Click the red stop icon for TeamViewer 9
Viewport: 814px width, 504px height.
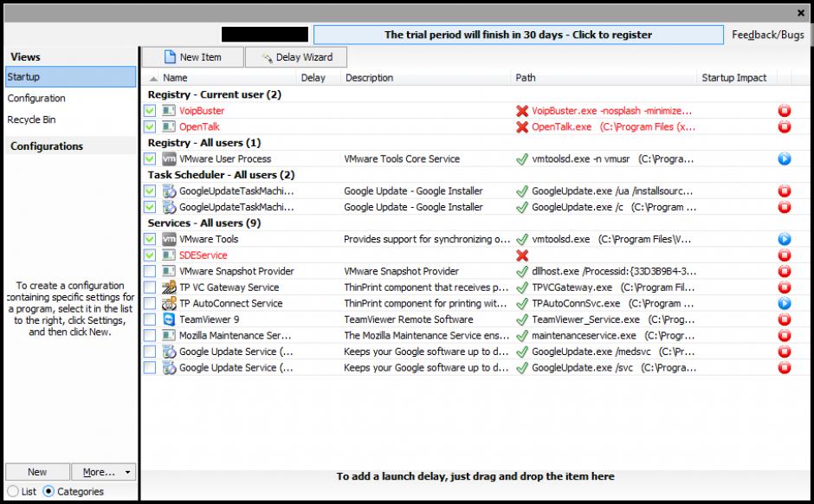(x=784, y=320)
